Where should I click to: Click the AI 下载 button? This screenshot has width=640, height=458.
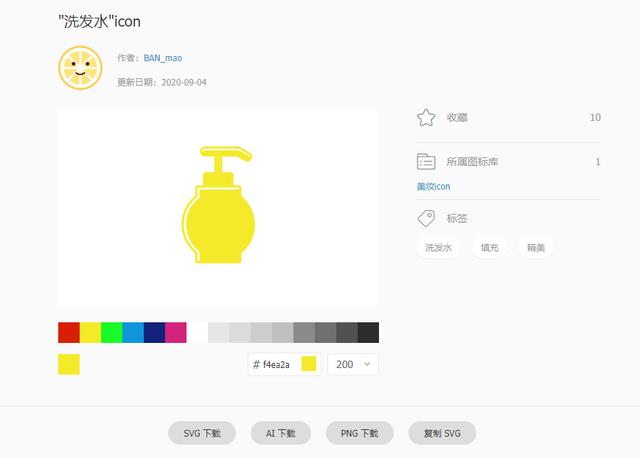click(x=280, y=433)
